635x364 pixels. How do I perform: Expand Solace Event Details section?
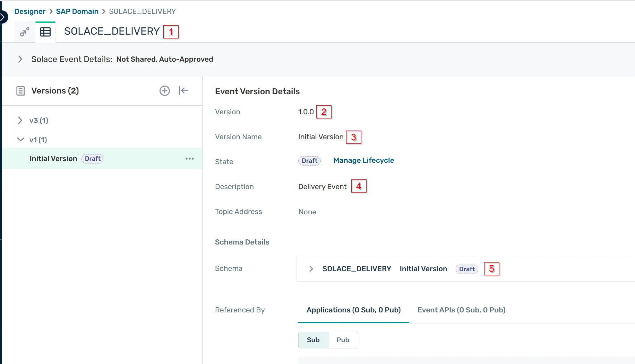coord(20,59)
